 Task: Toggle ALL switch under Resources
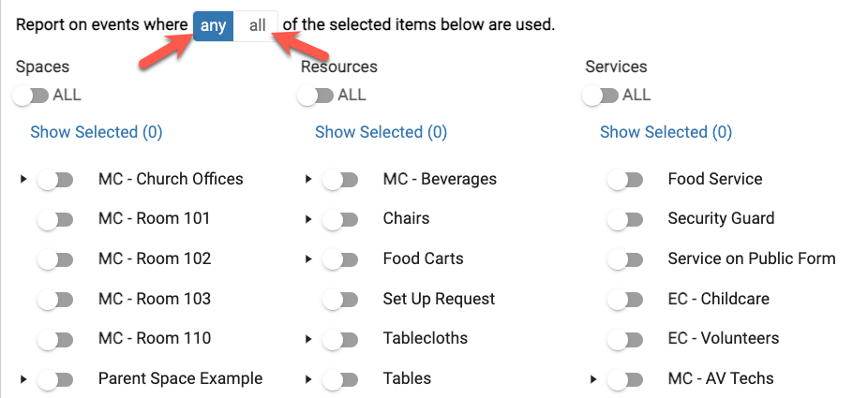315,95
